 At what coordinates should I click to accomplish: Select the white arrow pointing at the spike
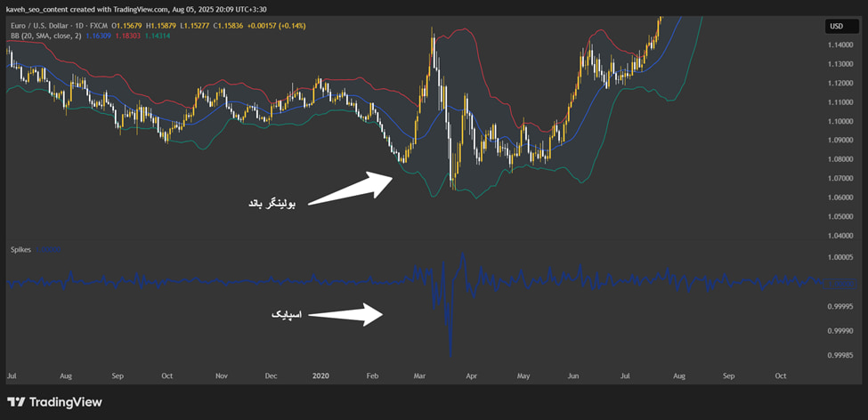[345, 314]
